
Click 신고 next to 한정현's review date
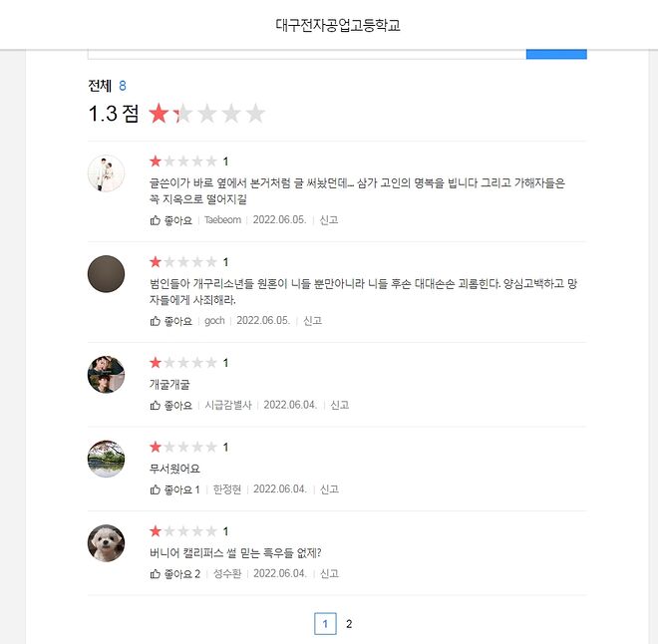click(329, 489)
